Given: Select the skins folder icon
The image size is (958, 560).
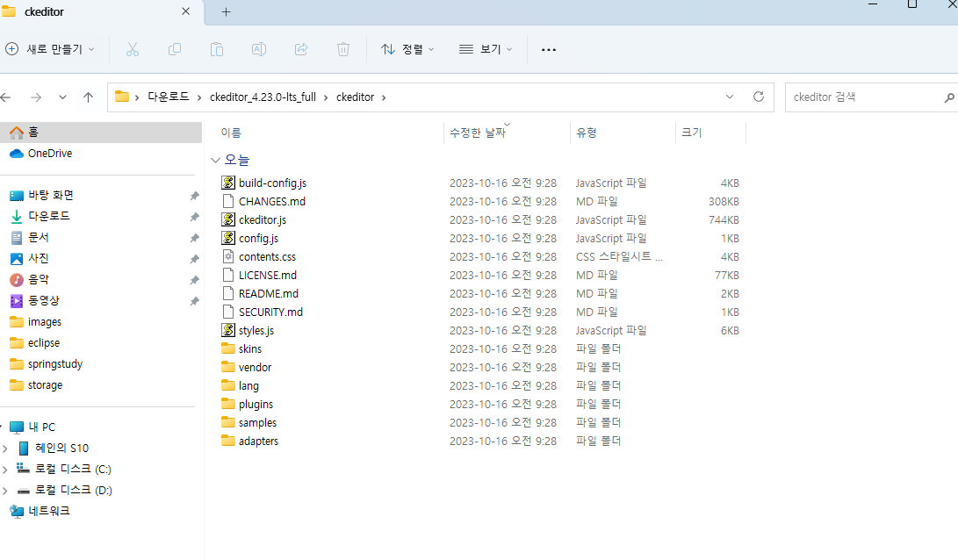Looking at the screenshot, I should (228, 348).
